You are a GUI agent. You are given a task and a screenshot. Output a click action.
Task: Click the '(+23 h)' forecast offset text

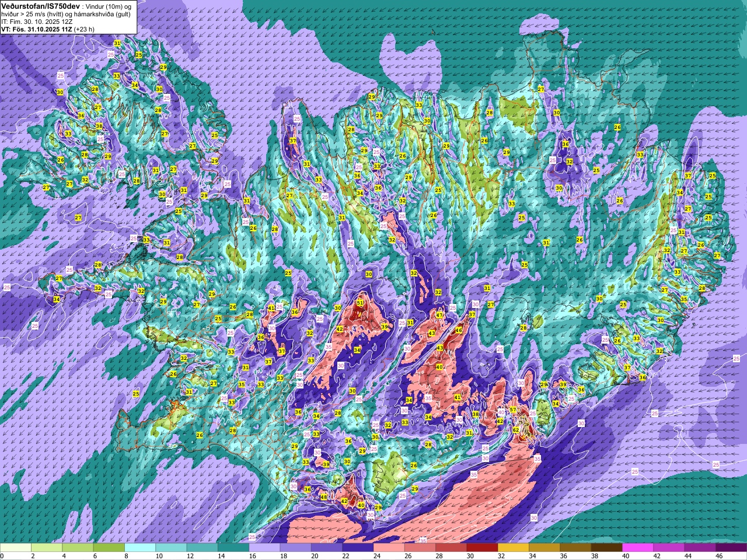tap(84, 29)
